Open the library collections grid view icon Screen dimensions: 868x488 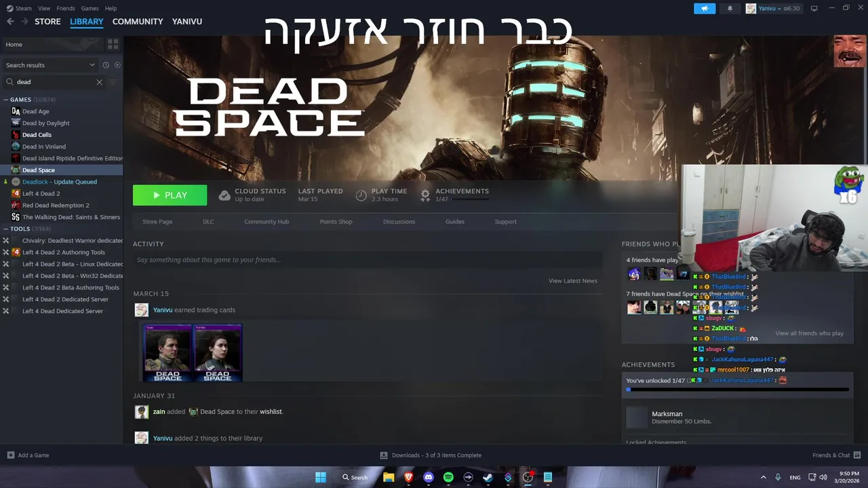[113, 44]
